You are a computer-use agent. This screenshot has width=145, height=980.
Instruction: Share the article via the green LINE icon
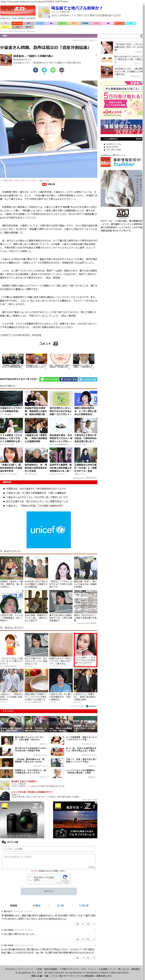pyautogui.click(x=53, y=70)
